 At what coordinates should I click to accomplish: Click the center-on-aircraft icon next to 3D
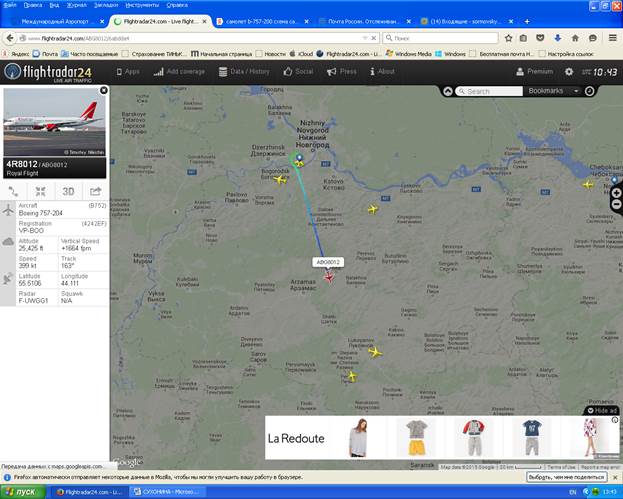tap(41, 192)
